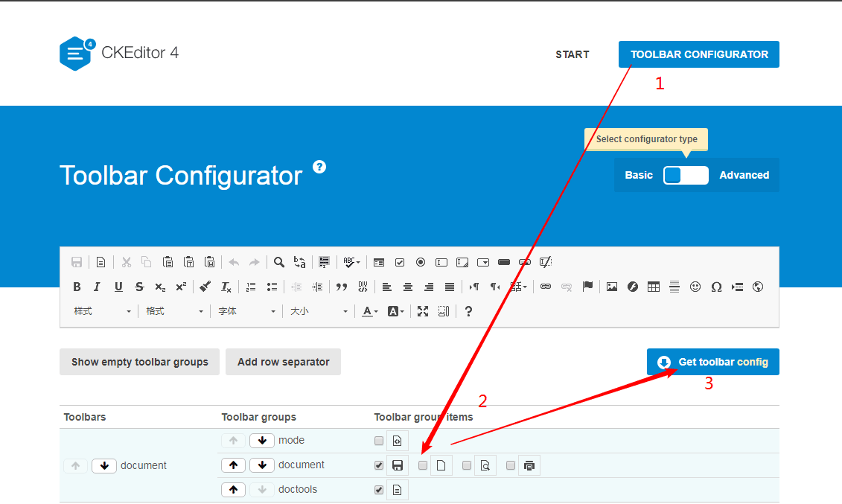The height and width of the screenshot is (504, 842).
Task: Open the 样式 styles dropdown
Action: [x=102, y=311]
